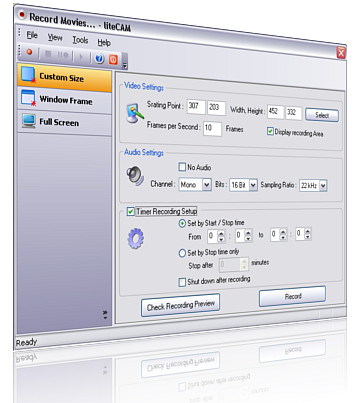The width and height of the screenshot is (360, 403).
Task: Uncheck Timer Recording Setup
Action: 131,211
